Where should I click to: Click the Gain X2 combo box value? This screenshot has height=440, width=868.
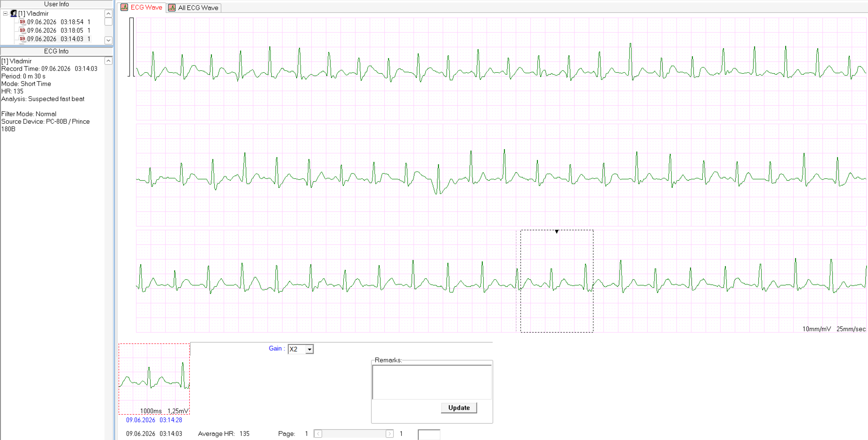pos(297,349)
